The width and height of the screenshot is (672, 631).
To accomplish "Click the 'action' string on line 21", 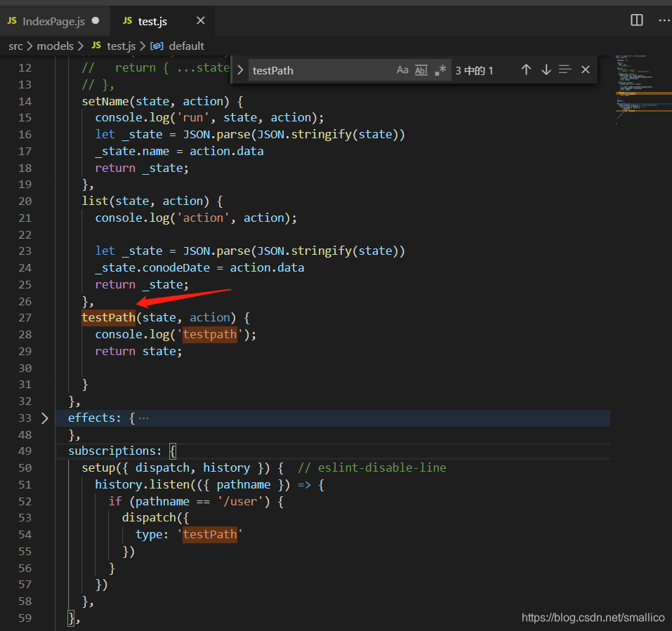I will [203, 218].
